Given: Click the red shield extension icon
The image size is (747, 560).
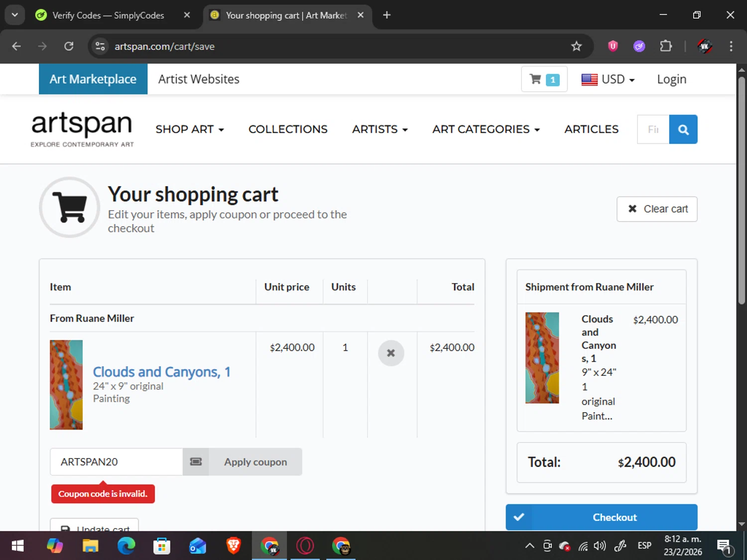Looking at the screenshot, I should point(613,46).
